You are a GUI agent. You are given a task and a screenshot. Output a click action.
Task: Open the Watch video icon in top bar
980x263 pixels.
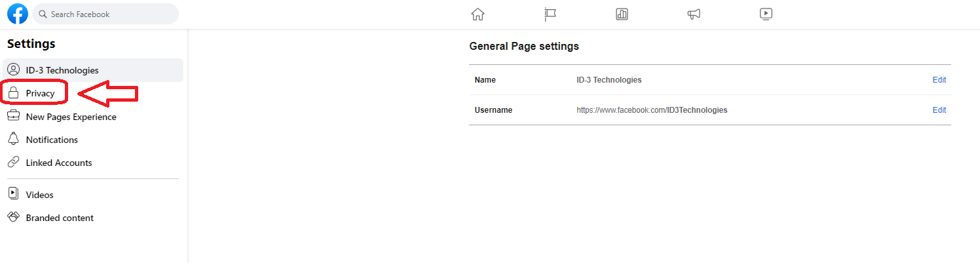click(766, 14)
